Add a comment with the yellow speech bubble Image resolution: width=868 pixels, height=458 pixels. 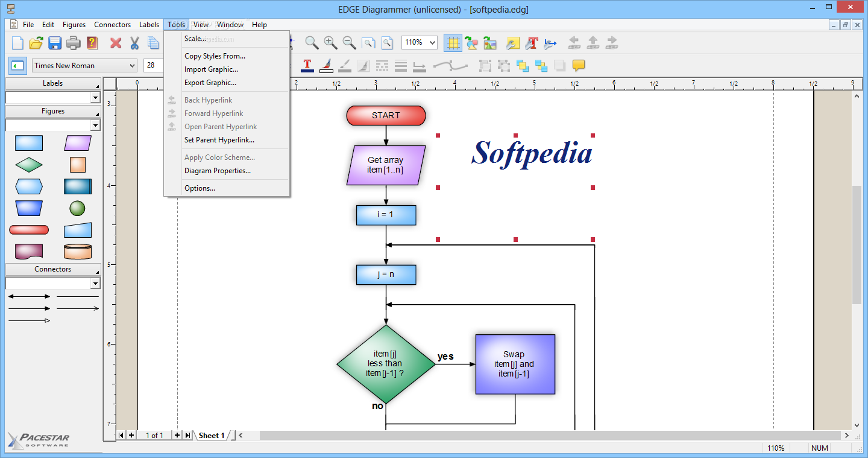click(578, 65)
